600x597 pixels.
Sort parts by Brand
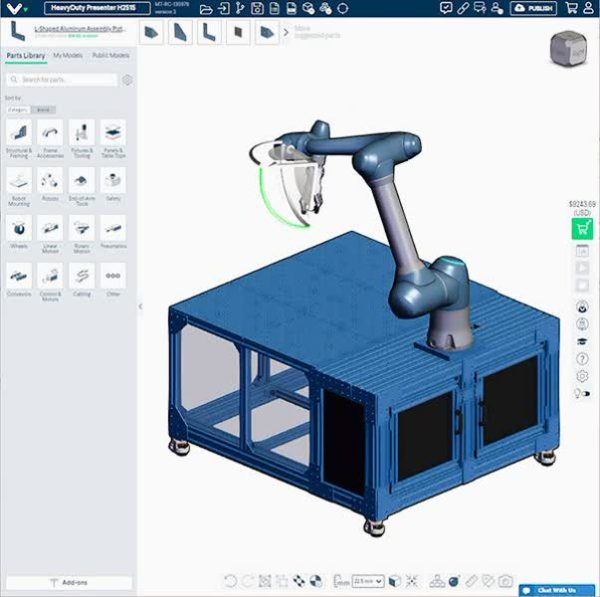point(43,110)
